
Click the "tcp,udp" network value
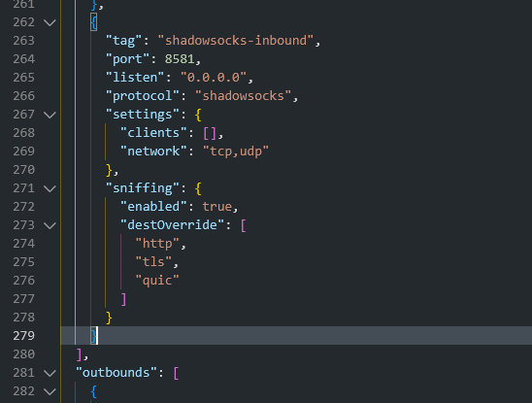[x=236, y=151]
